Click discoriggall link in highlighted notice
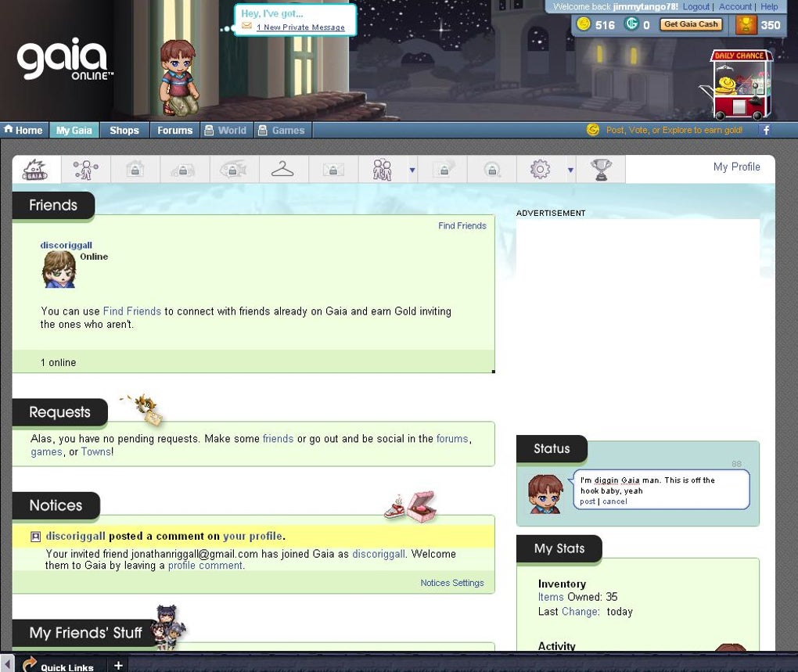 point(75,536)
